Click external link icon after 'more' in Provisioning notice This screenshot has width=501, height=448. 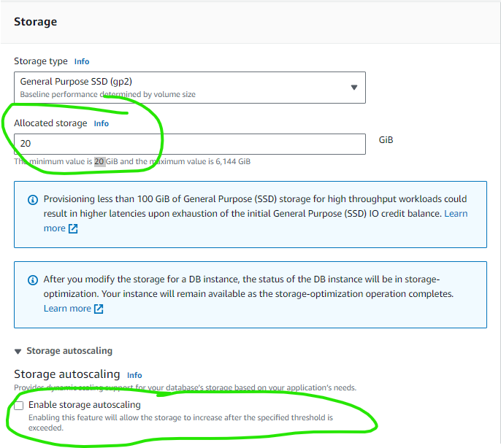[x=73, y=228]
